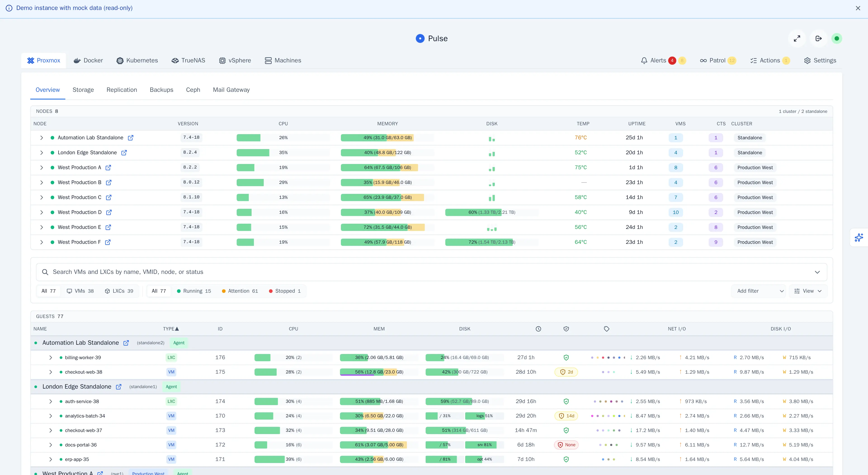Select All 77 status filter

tap(159, 291)
